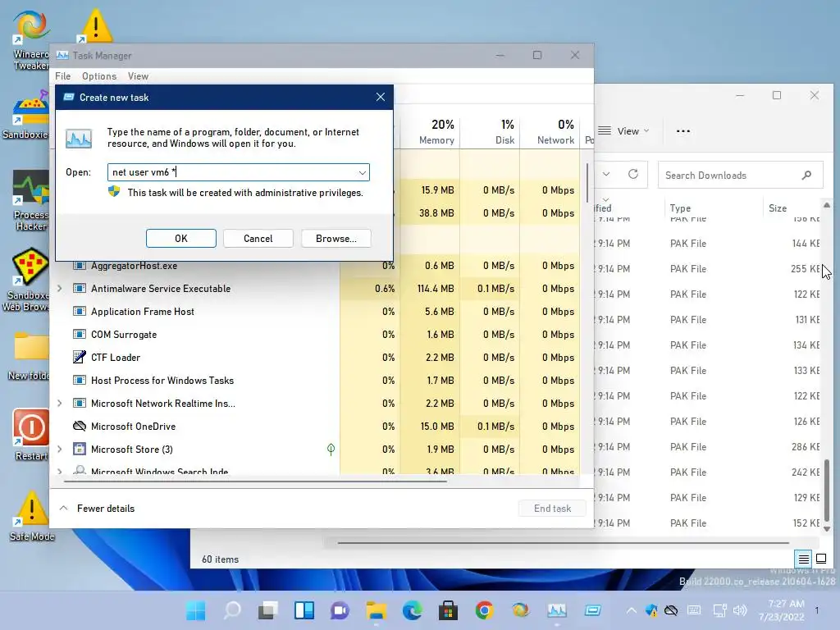Click Explorer horizontal scrollbar
The height and width of the screenshot is (630, 840).
[x=563, y=543]
